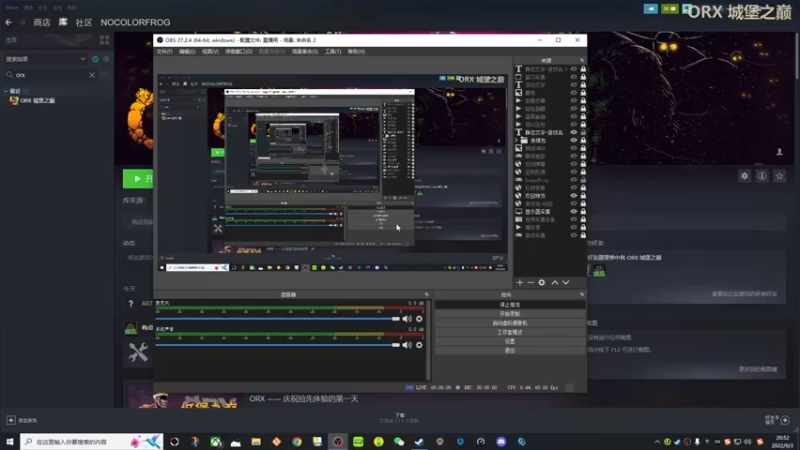Open 系统声音 audio settings gear
The height and width of the screenshot is (450, 800).
pyautogui.click(x=419, y=345)
